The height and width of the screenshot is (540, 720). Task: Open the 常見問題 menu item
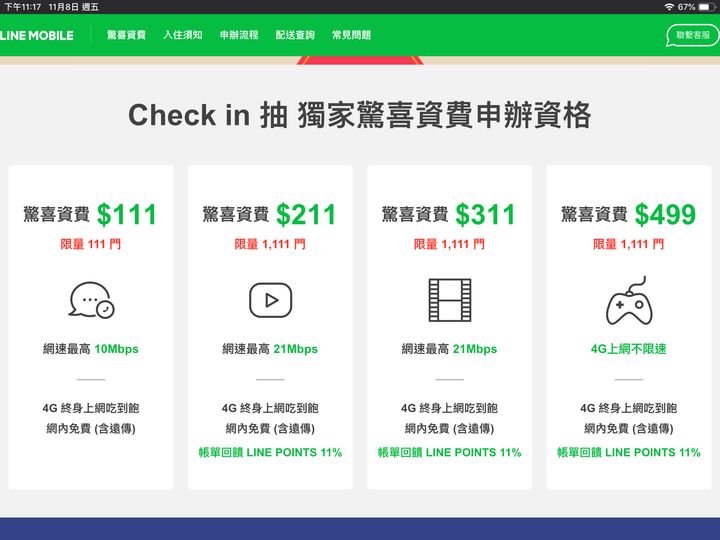click(351, 35)
